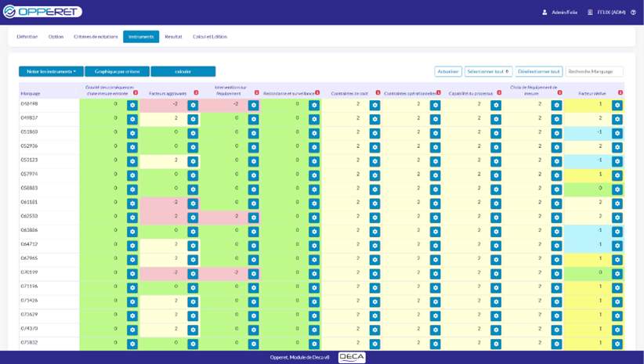This screenshot has height=364, width=644.
Task: Open gear for 070199 Contraintes de coût
Action: [374, 274]
